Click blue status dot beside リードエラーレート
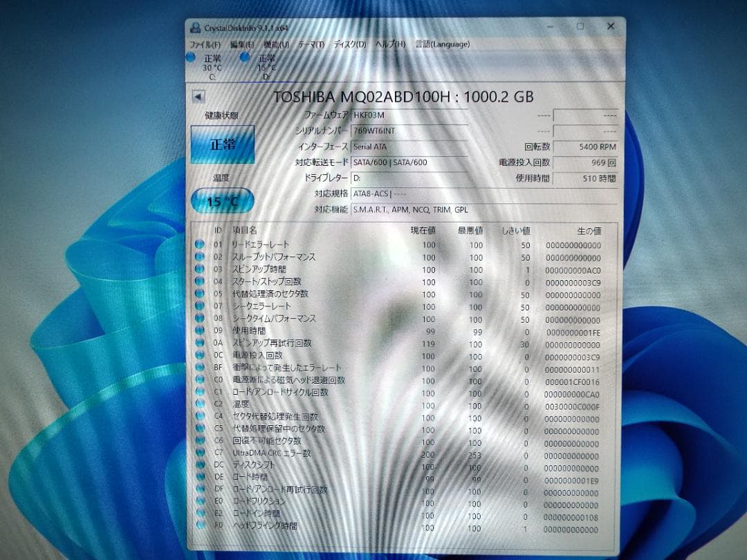Screen dimensions: 747x560 coord(200,244)
